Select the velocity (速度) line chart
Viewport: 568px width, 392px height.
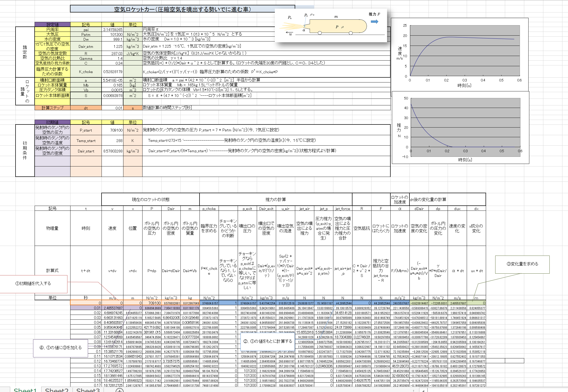coord(460,54)
